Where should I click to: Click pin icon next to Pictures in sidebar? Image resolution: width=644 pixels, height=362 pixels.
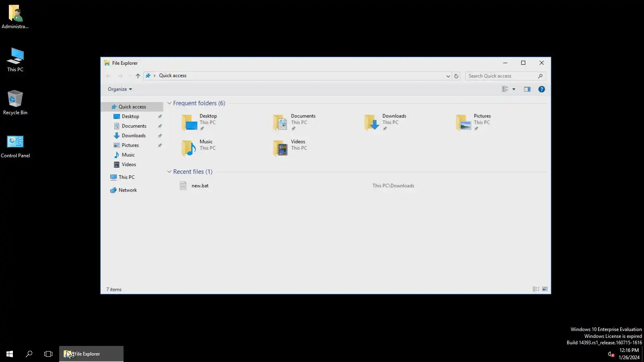coord(160,146)
